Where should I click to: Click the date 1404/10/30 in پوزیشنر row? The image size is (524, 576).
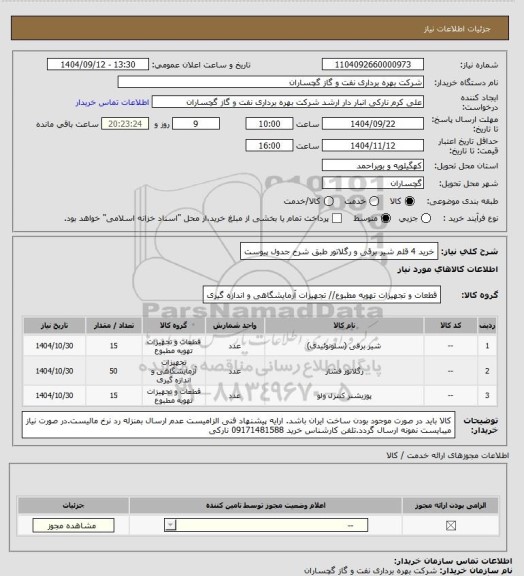point(54,396)
